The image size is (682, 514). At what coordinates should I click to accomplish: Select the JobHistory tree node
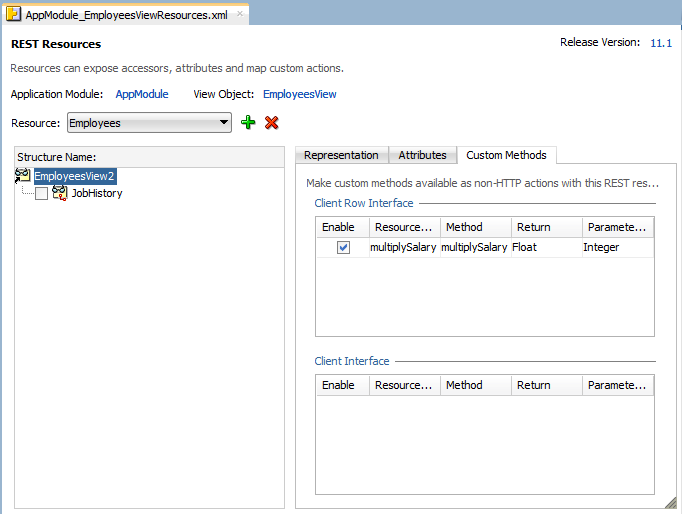[97, 193]
